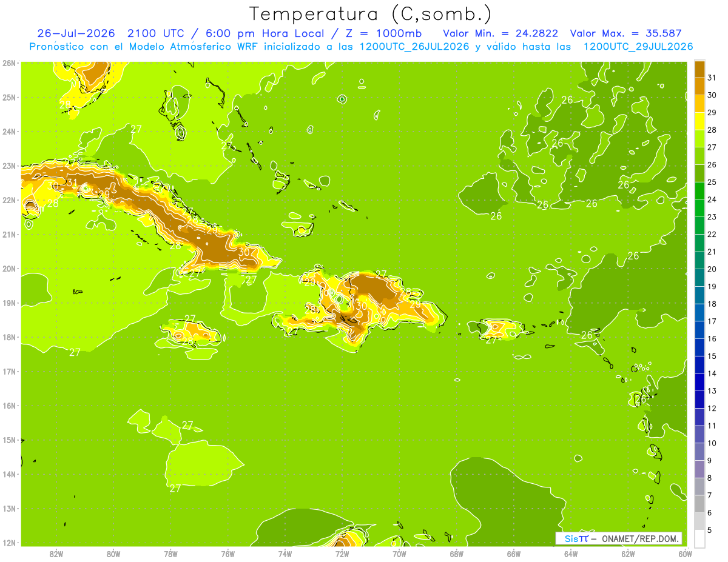This screenshot has width=728, height=562.
Task: Click the blue 'SisPI' logo text
Action: (x=576, y=538)
